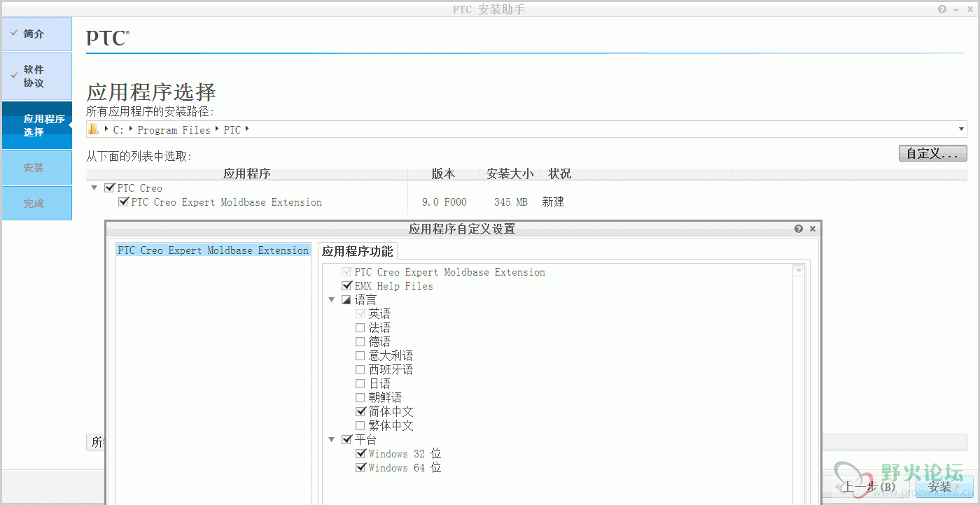This screenshot has height=505, width=980.
Task: Click the 新建 status cell
Action: (x=553, y=202)
